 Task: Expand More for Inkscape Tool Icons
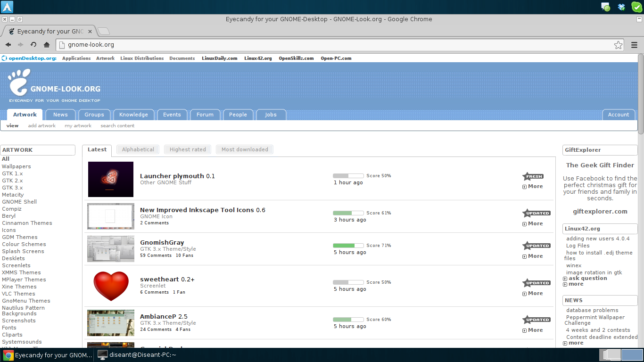(533, 223)
